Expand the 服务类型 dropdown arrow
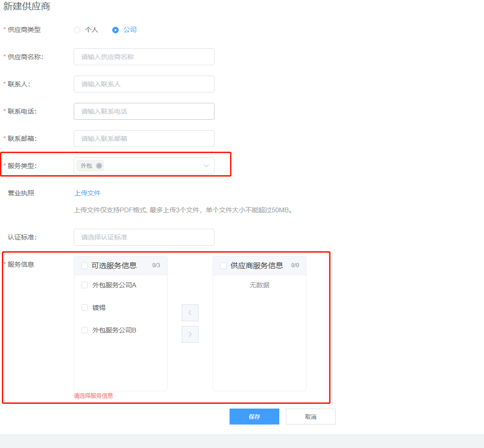 206,166
